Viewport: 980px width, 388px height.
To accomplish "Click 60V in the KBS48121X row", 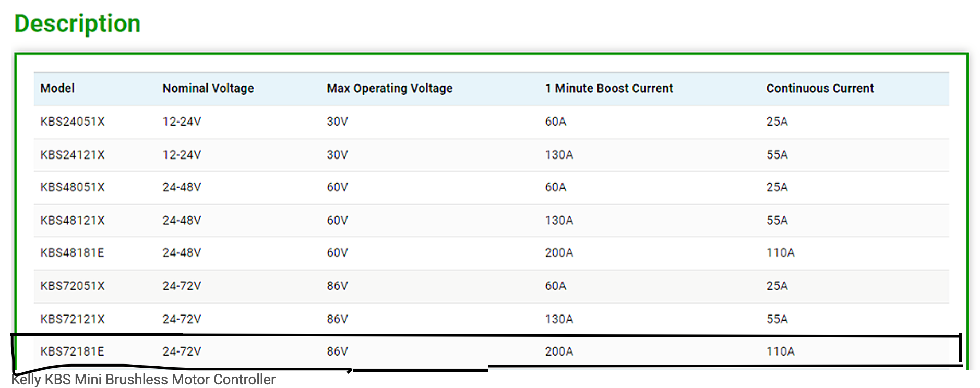I will 337,221.
